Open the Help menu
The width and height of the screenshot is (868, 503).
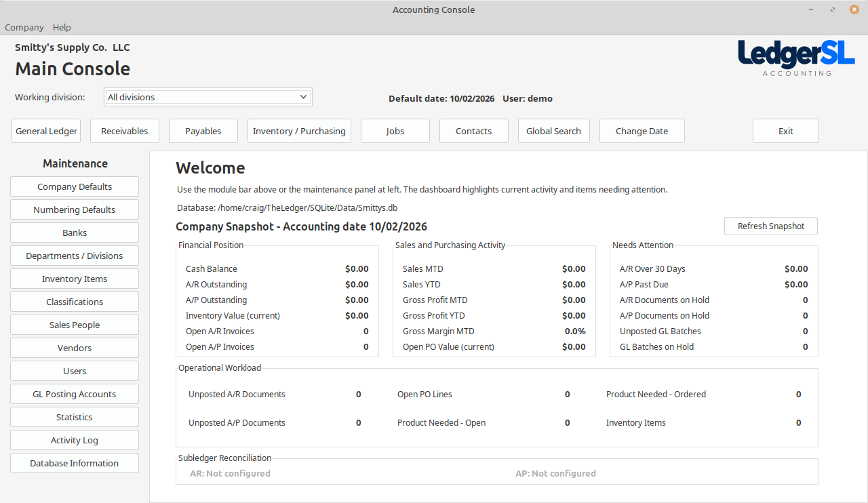(62, 28)
